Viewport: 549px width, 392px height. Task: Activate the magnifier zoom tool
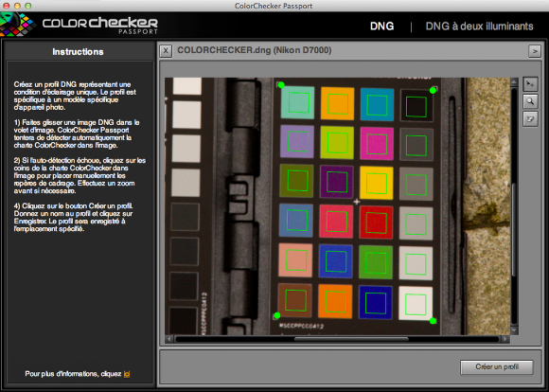[x=530, y=102]
